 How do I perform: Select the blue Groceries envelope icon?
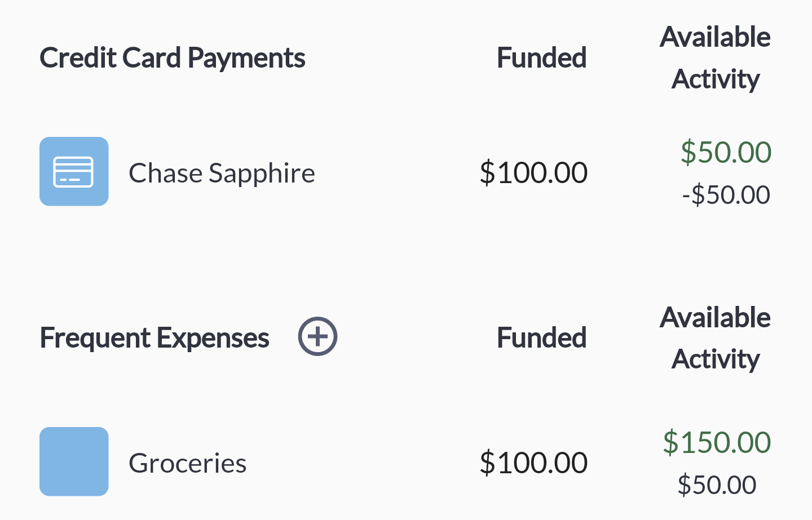(x=74, y=461)
